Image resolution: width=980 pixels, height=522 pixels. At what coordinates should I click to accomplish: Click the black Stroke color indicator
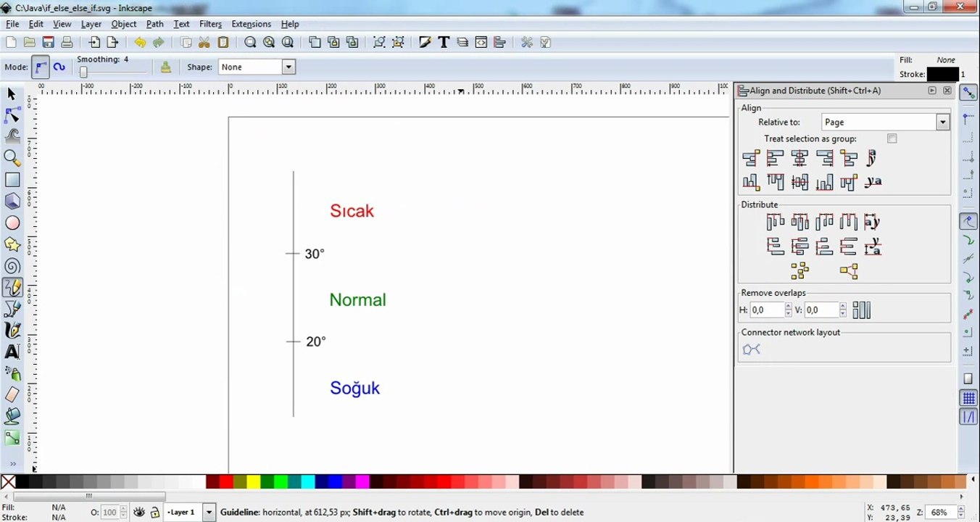[x=942, y=74]
